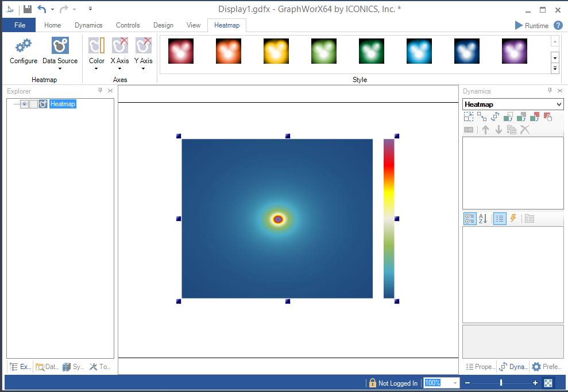Click the lightning bolt events icon
This screenshot has height=392, width=568.
513,219
